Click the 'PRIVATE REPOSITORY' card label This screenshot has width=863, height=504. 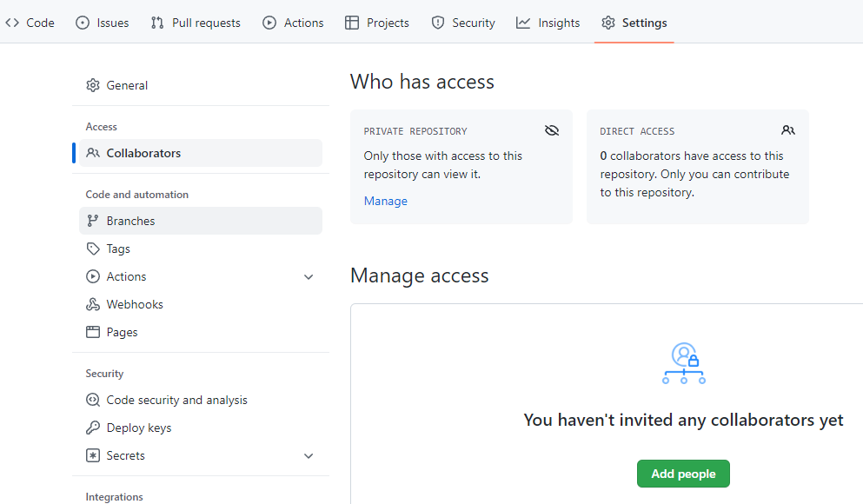(x=415, y=131)
